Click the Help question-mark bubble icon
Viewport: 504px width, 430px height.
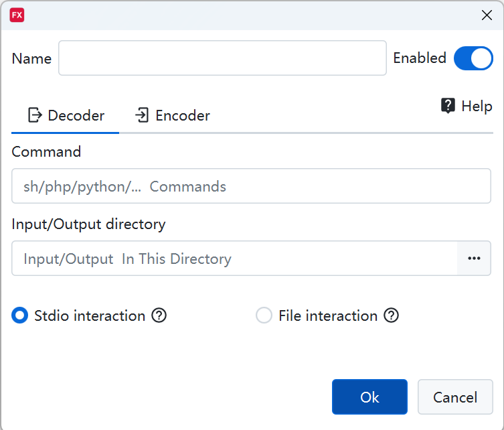pos(448,106)
